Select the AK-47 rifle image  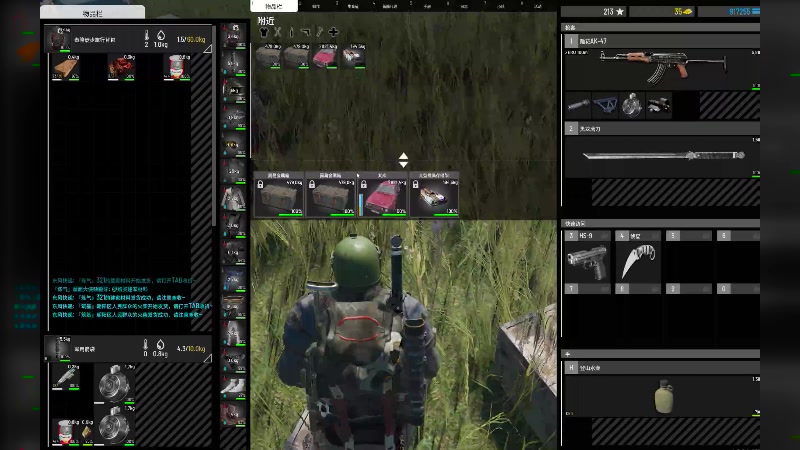pyautogui.click(x=663, y=66)
